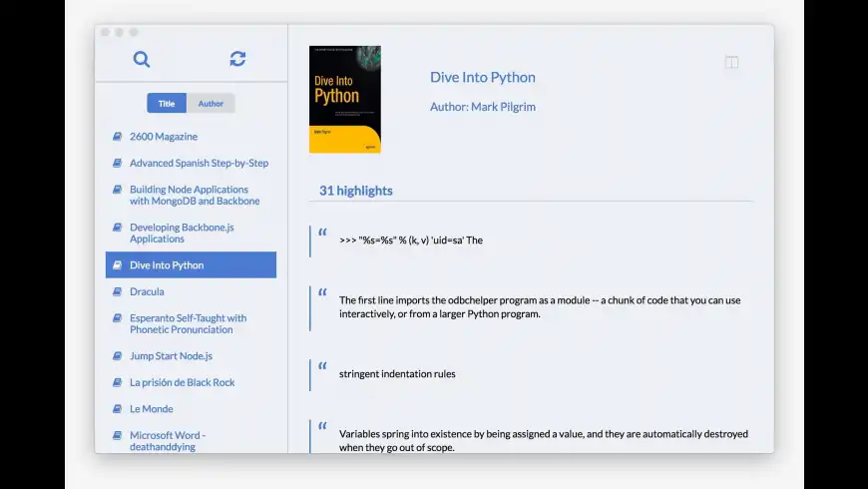Click the Dive Into Python cover thumbnail
This screenshot has height=489, width=868.
tap(345, 99)
